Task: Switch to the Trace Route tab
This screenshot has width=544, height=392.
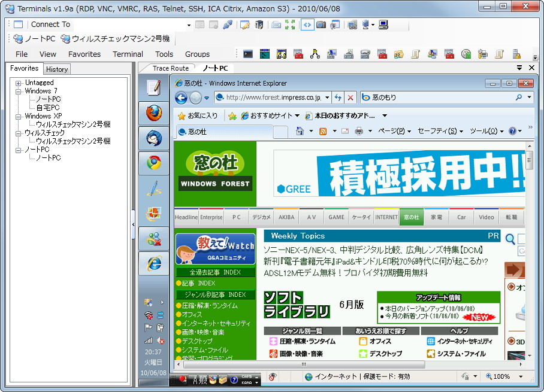Action: point(172,68)
